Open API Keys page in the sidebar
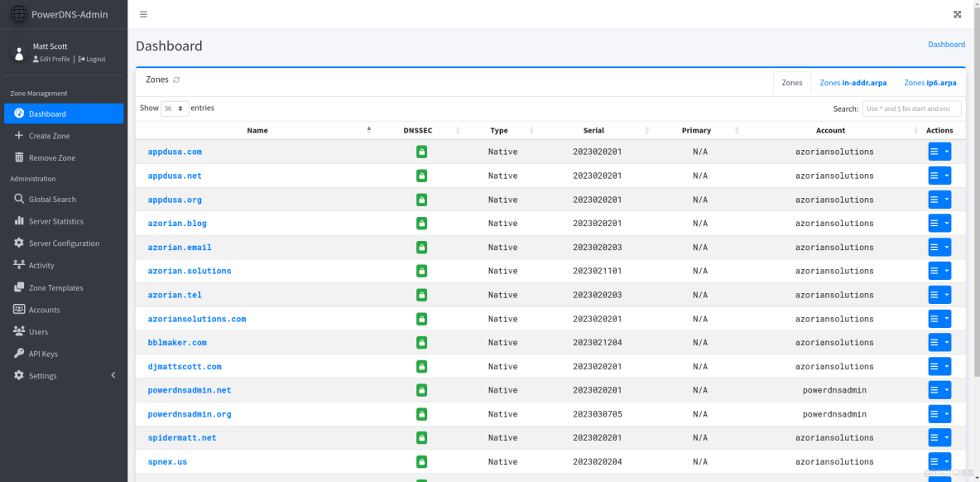 43,354
